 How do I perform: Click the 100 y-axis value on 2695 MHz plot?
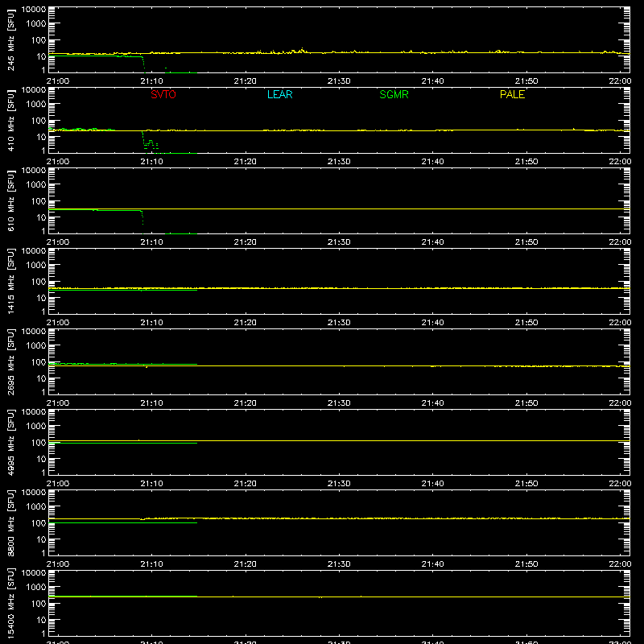(39, 362)
